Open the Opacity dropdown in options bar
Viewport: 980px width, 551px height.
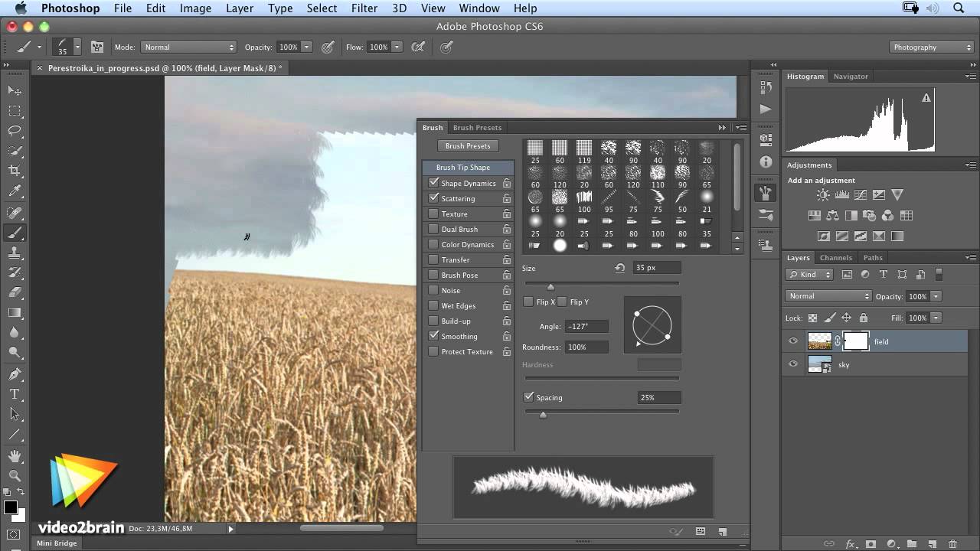coord(307,47)
